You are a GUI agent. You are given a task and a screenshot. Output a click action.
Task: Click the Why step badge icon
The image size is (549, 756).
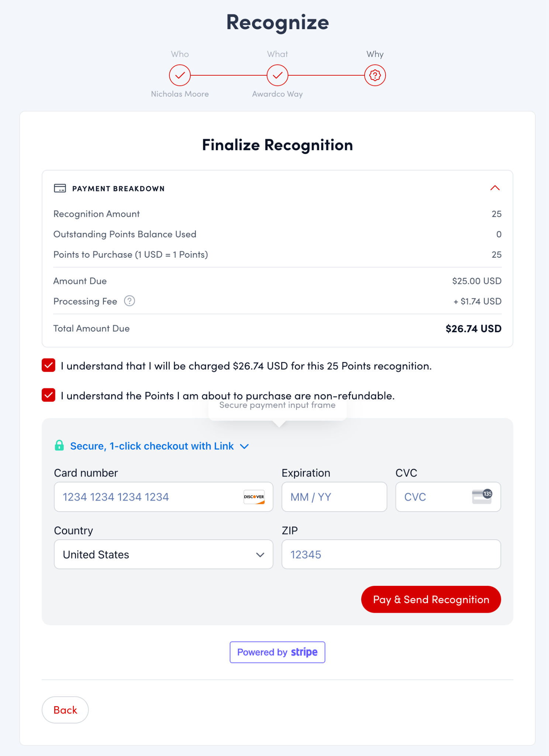point(375,75)
